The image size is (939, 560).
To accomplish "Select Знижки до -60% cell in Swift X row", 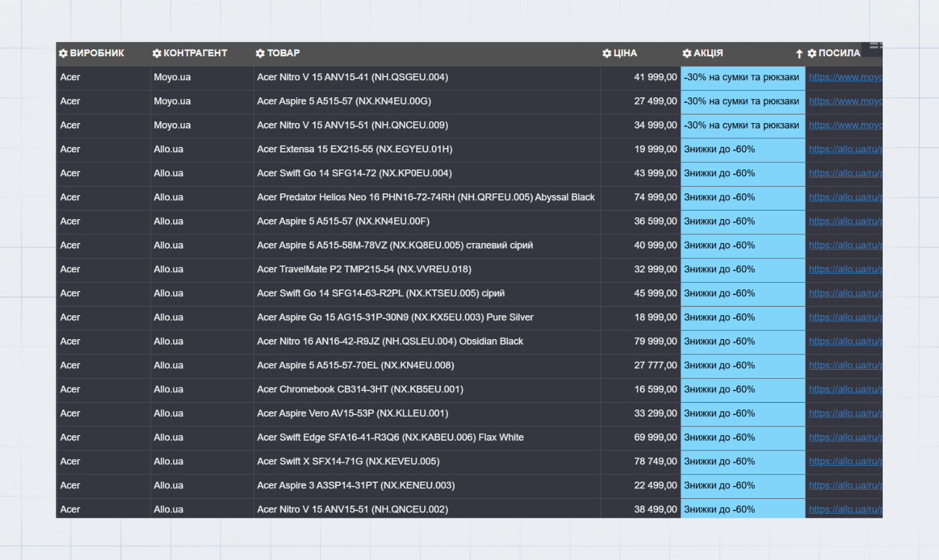I will pyautogui.click(x=743, y=461).
